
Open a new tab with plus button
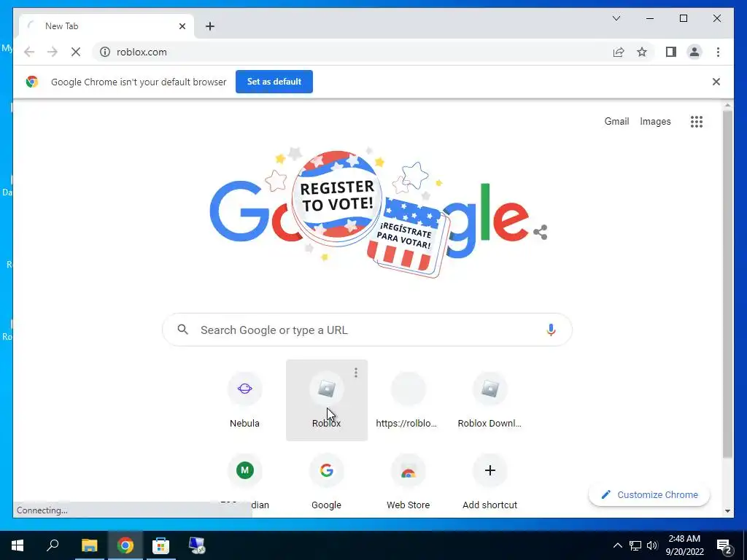click(x=210, y=26)
